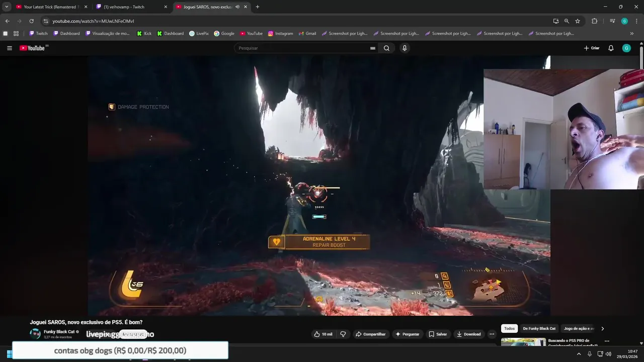Image resolution: width=644 pixels, height=362 pixels.
Task: Open Chrome media controls icon
Action: click(612, 21)
